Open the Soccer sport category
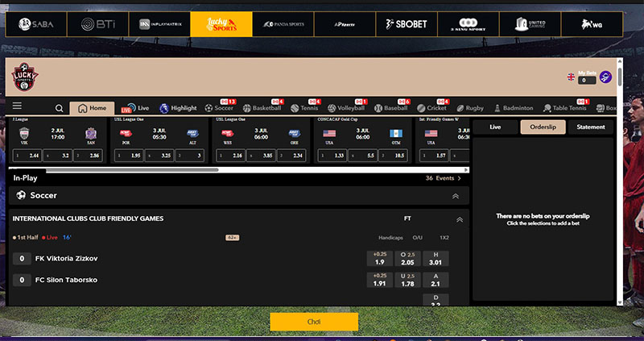This screenshot has width=644, height=341. (x=220, y=108)
